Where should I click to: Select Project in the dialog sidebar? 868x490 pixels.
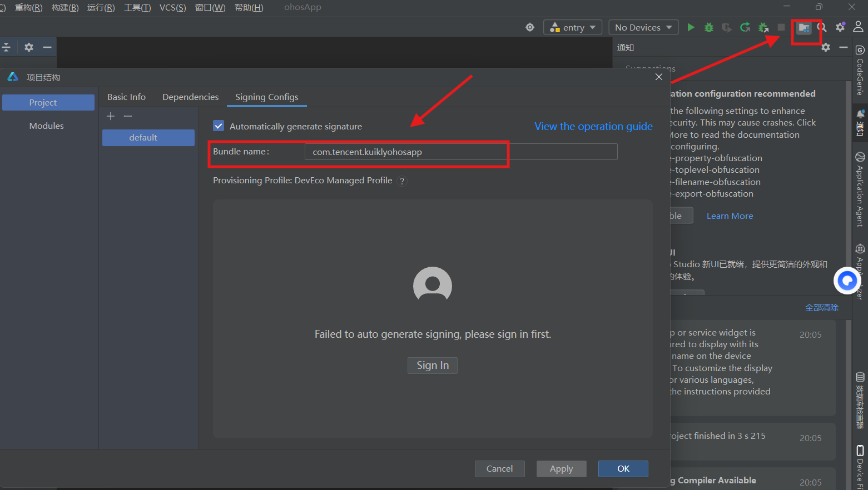pos(48,102)
